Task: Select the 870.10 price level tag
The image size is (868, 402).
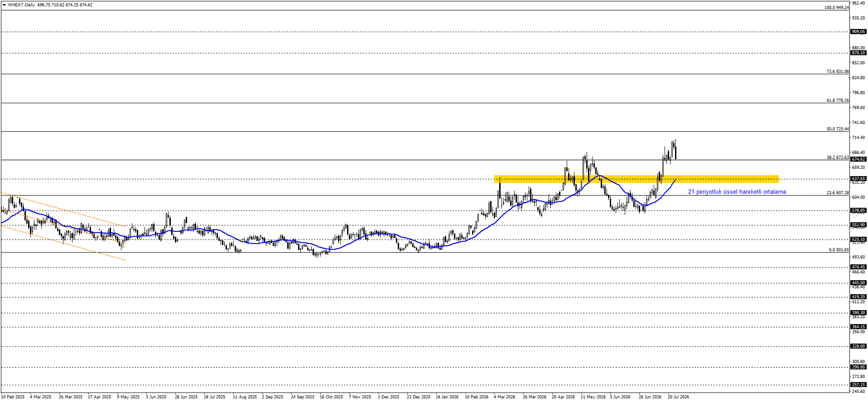Action: 858,53
